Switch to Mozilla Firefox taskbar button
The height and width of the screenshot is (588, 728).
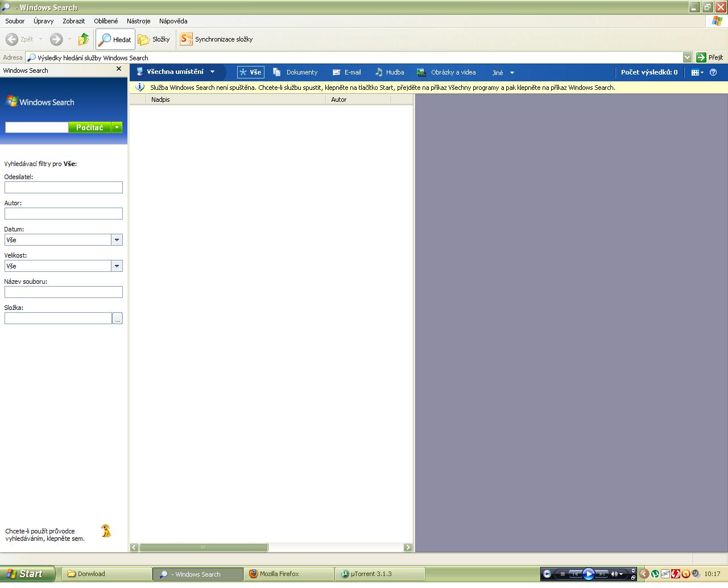289,574
